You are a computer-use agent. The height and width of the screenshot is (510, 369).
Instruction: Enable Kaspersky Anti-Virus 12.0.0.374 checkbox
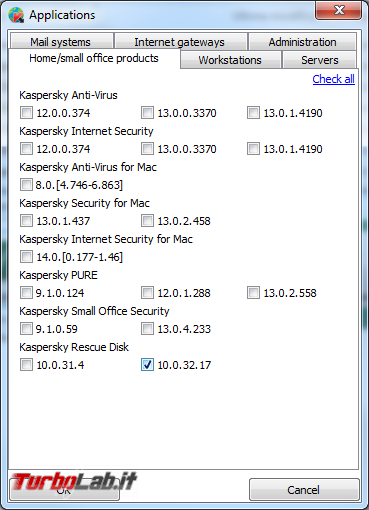tap(26, 113)
